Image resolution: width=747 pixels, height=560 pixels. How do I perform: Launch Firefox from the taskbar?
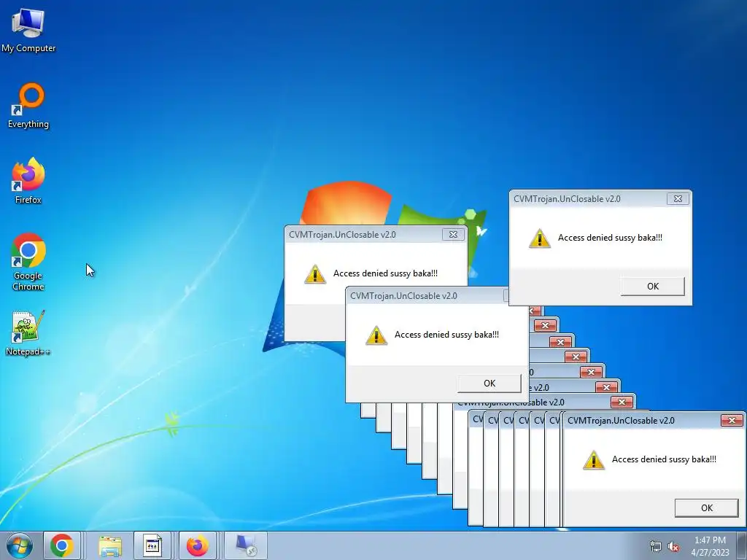pos(197,545)
